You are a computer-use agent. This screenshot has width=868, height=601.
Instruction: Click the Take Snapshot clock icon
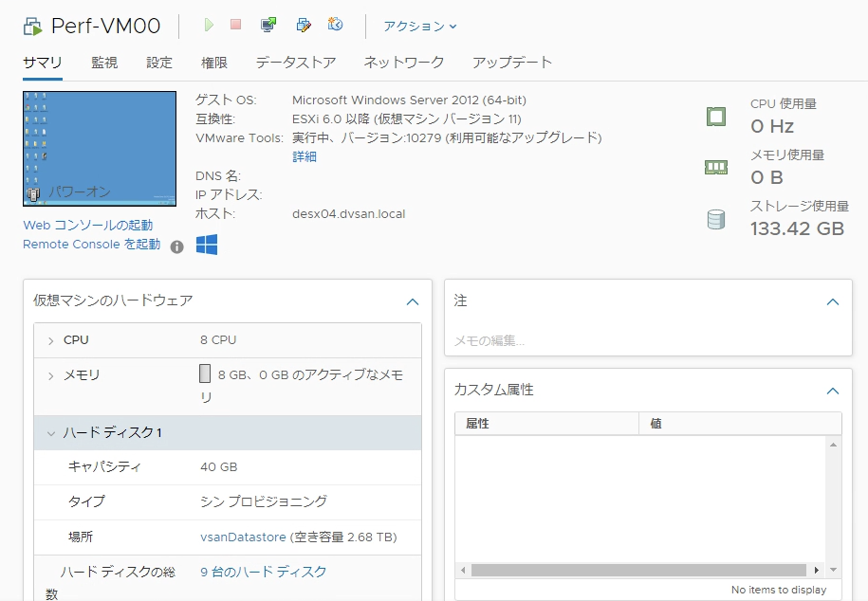(x=335, y=25)
